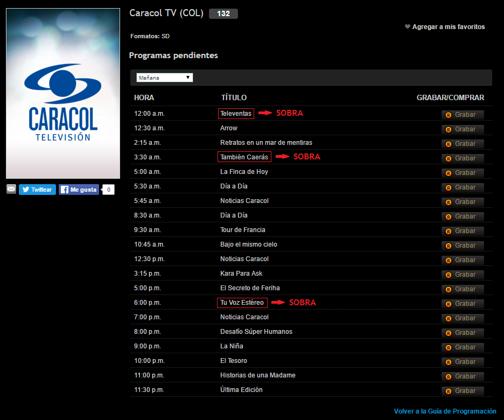Click the Caracol TV (COL) channel heading
This screenshot has height=420, width=504.
coord(166,13)
